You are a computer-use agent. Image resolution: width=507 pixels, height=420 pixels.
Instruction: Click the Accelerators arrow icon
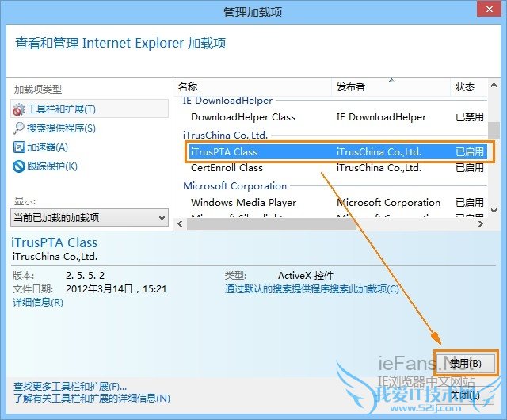tap(19, 147)
